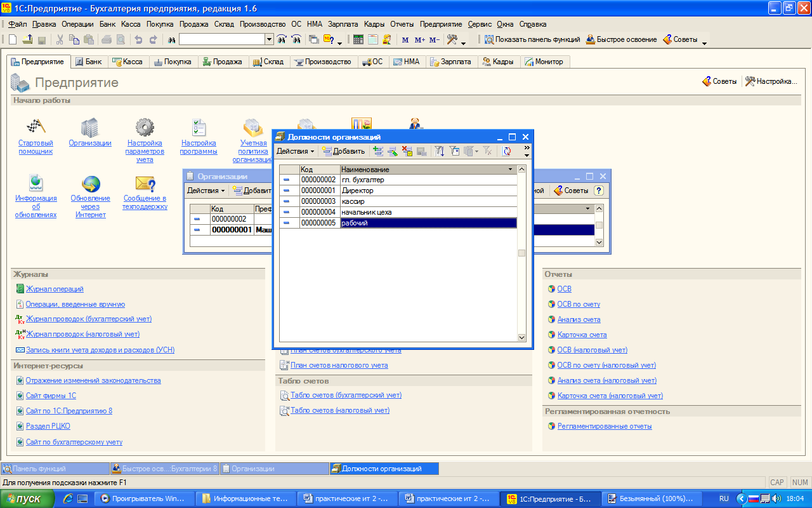Viewport: 812px width, 508px height.
Task: Open Настройка... button at top right
Action: coord(771,81)
